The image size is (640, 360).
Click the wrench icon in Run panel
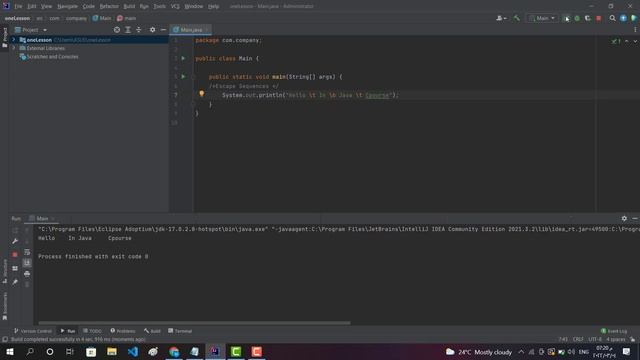(15, 241)
